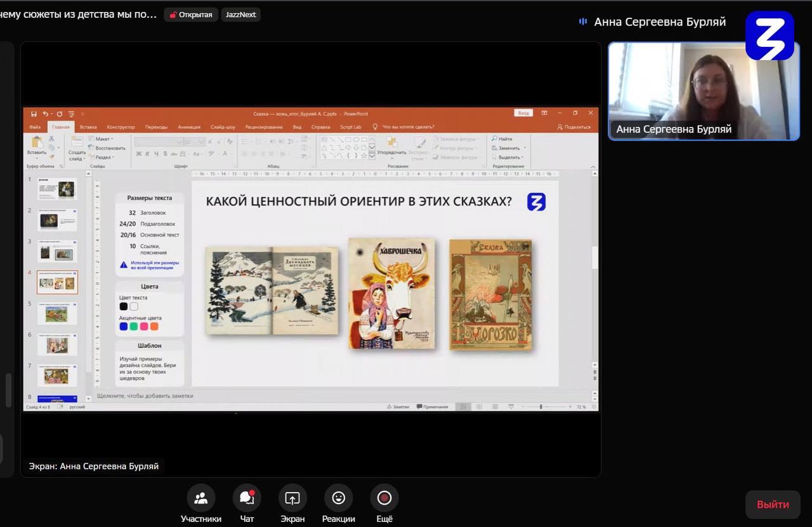812x527 pixels.
Task: Switch to slide sorter view
Action: [479, 407]
